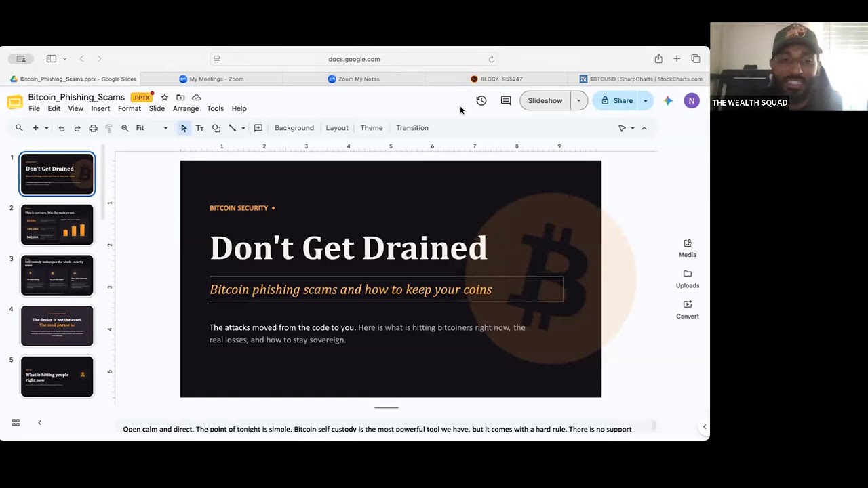Redo the last action
Viewport: 868px width, 488px height.
77,128
